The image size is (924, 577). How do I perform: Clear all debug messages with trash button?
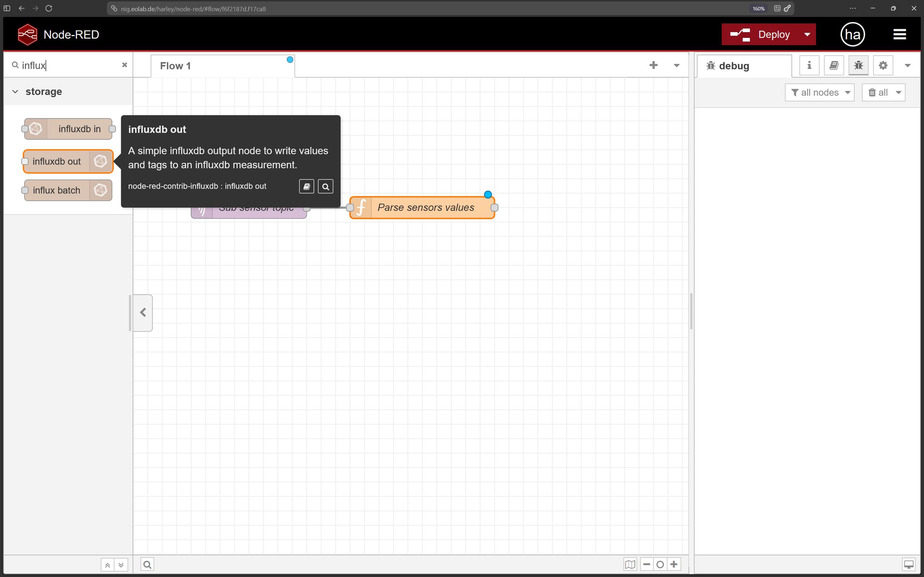click(878, 93)
